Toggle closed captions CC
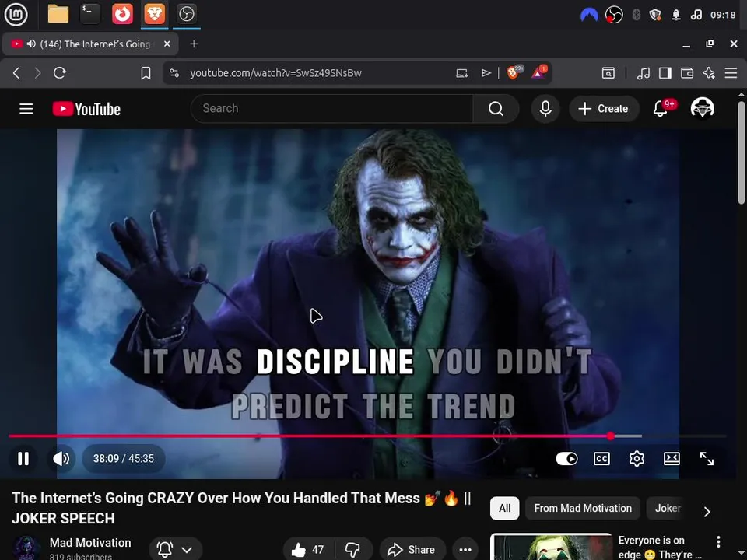747x560 pixels. point(601,459)
